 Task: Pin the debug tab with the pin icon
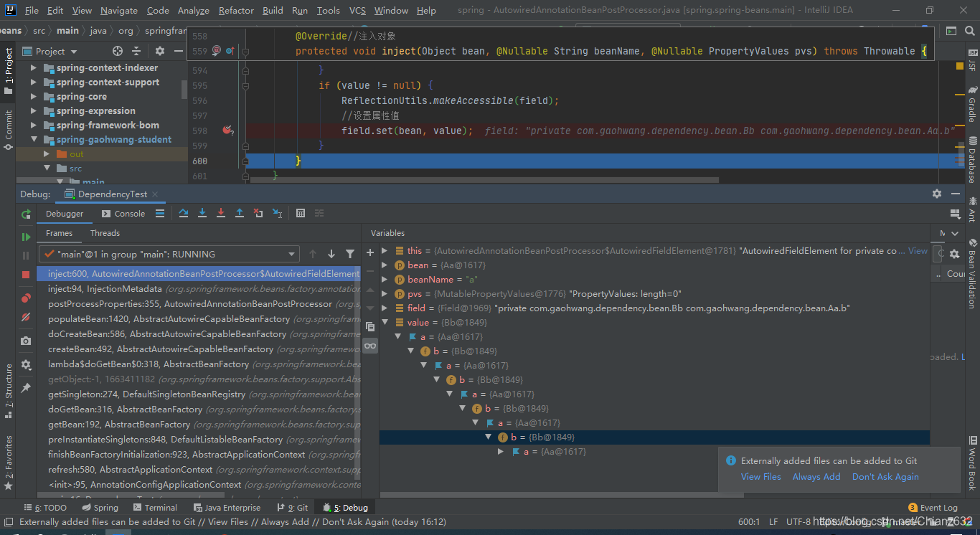[x=26, y=387]
